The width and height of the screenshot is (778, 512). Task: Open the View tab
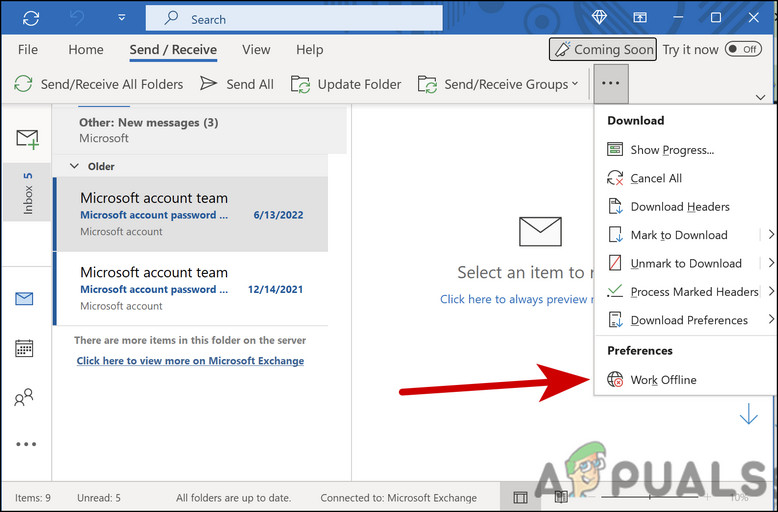point(256,50)
